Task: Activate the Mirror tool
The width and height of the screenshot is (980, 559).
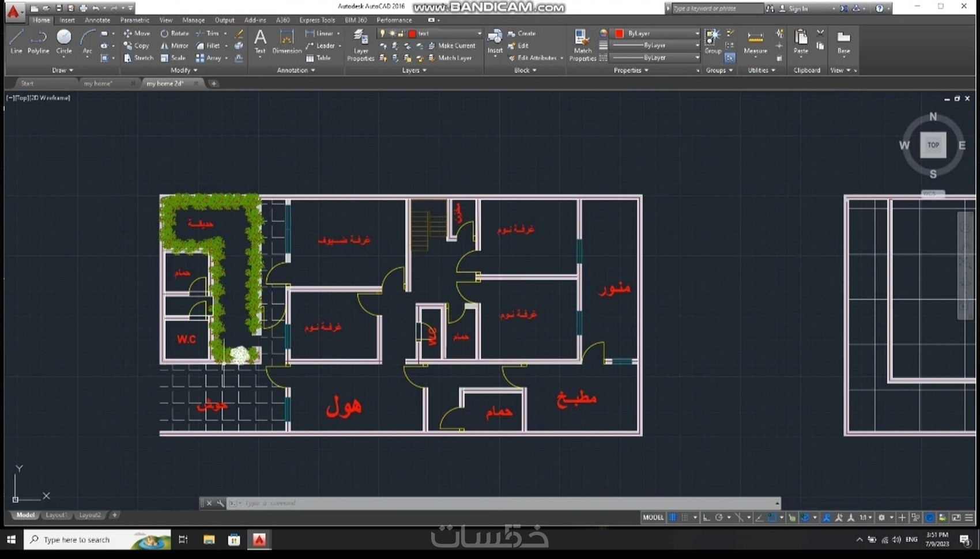Action: (x=174, y=46)
